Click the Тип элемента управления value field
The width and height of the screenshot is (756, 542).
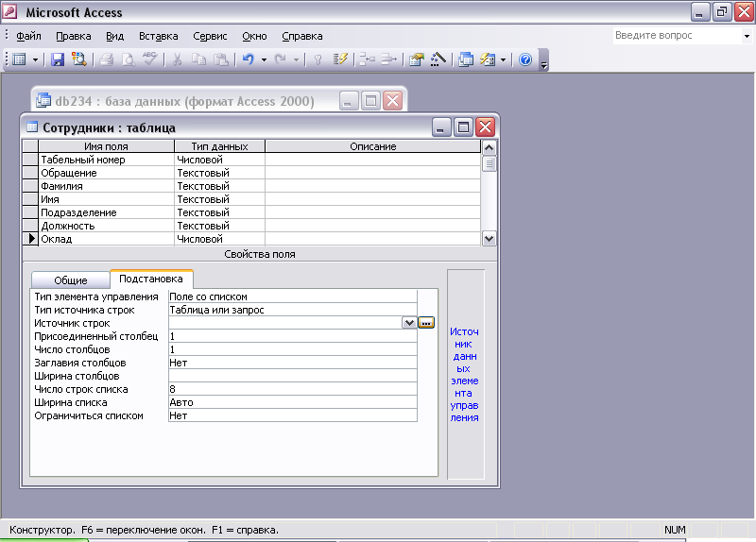point(293,296)
